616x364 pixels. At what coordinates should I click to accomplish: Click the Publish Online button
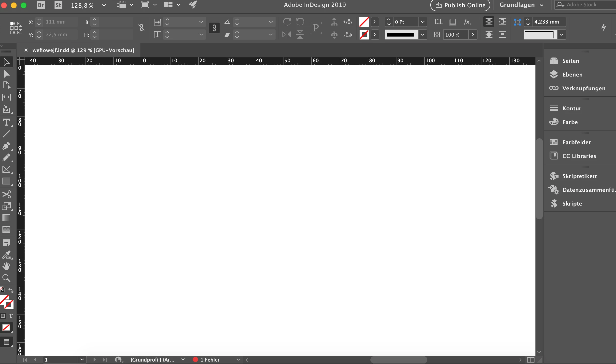click(460, 5)
